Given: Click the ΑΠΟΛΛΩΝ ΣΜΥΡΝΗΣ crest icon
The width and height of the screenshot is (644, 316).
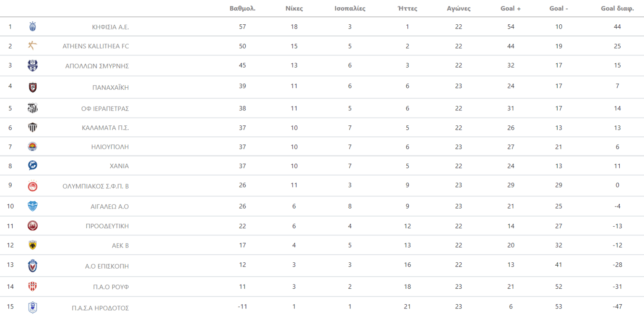Looking at the screenshot, I should pyautogui.click(x=32, y=65).
